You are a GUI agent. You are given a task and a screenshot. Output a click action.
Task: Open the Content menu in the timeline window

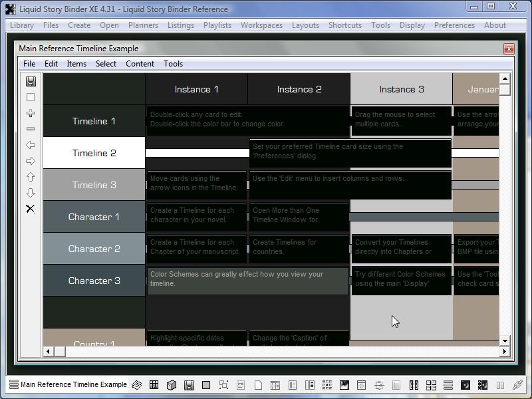[140, 64]
